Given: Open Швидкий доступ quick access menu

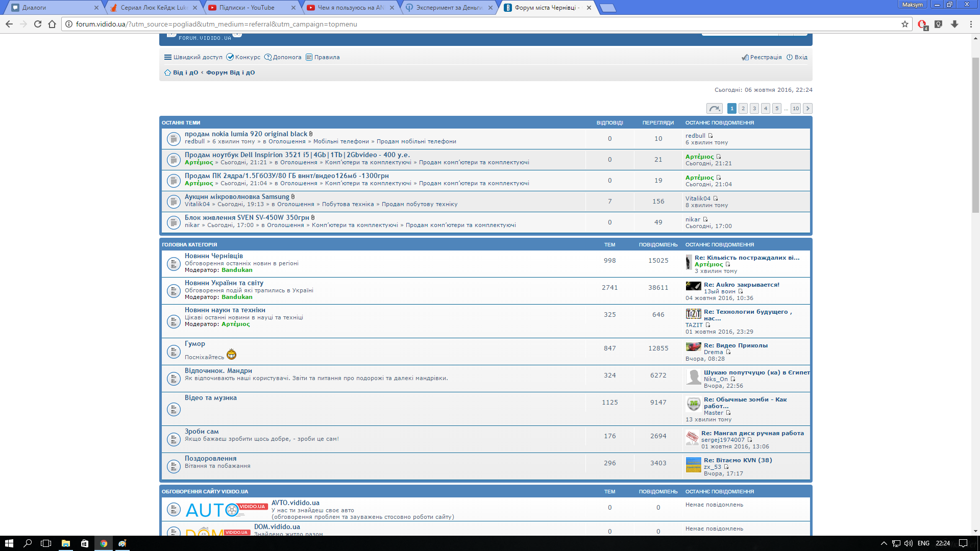Looking at the screenshot, I should pos(193,57).
